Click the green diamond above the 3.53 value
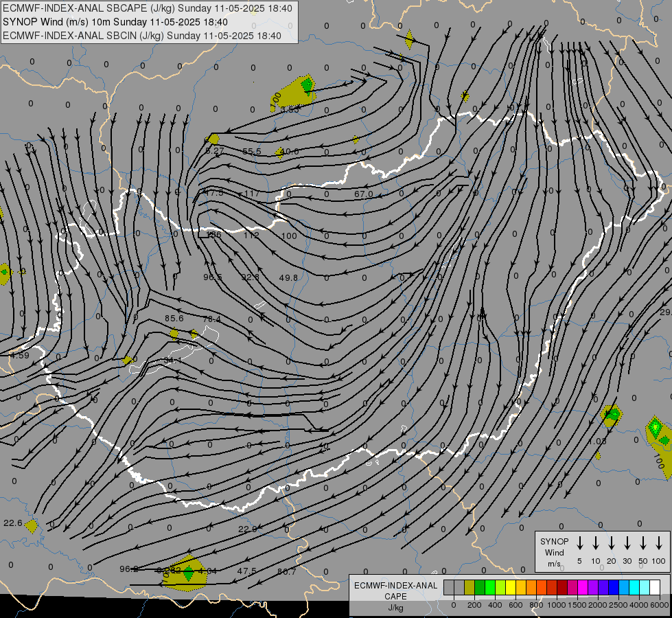Screen dimensions: 672x618 pos(308,85)
